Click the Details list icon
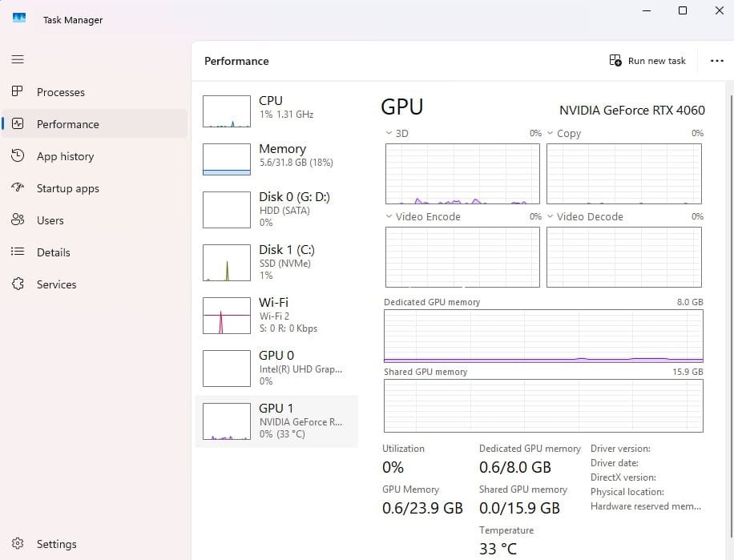734x560 pixels. click(x=18, y=252)
